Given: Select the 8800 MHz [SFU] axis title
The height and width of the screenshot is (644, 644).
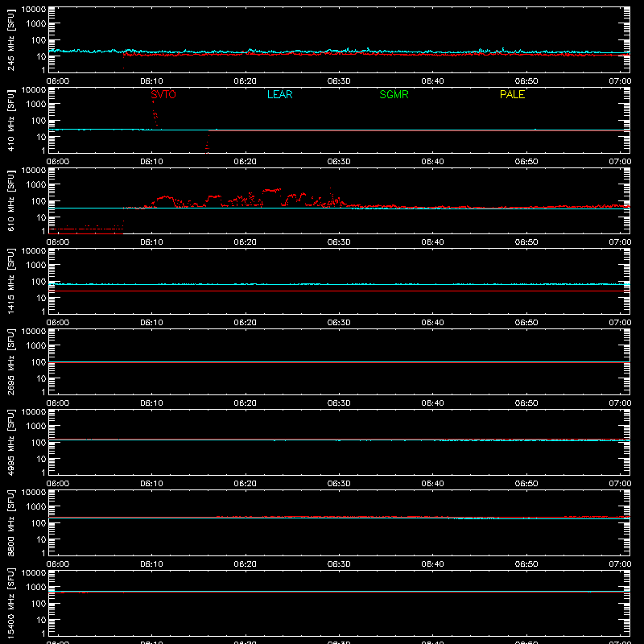Looking at the screenshot, I should point(11,522).
